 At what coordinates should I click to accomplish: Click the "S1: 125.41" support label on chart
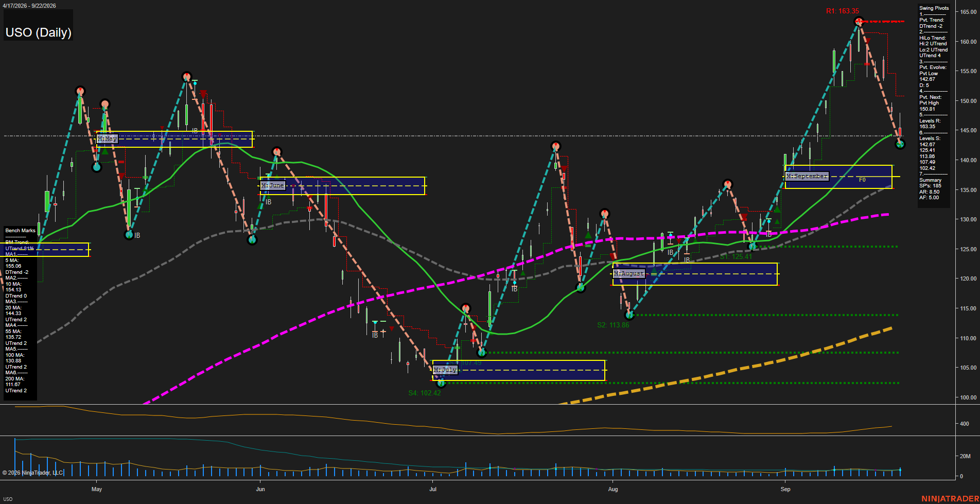pyautogui.click(x=736, y=256)
